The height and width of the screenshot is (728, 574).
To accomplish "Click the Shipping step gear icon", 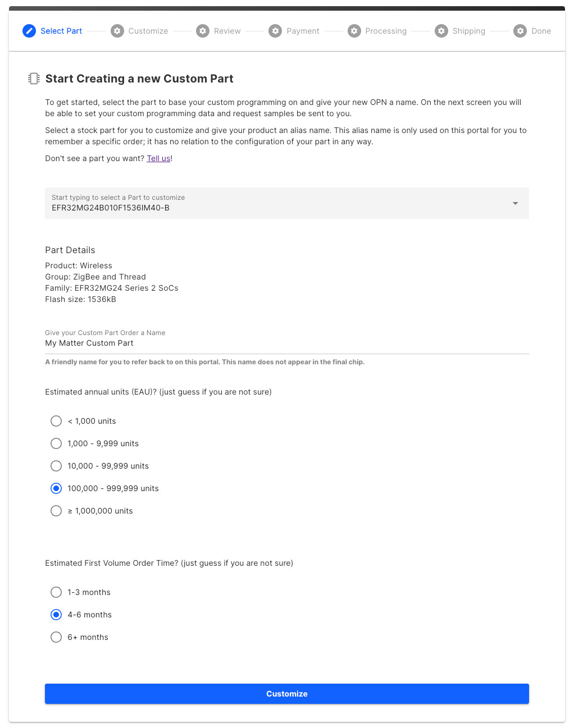I will pos(441,31).
